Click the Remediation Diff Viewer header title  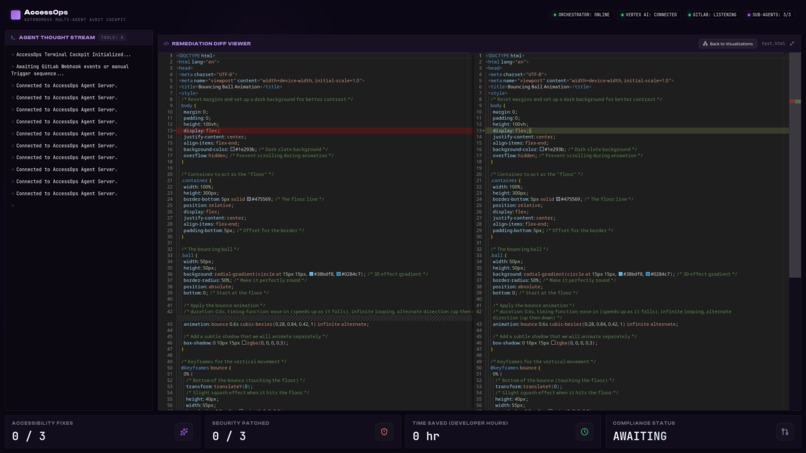pos(211,44)
